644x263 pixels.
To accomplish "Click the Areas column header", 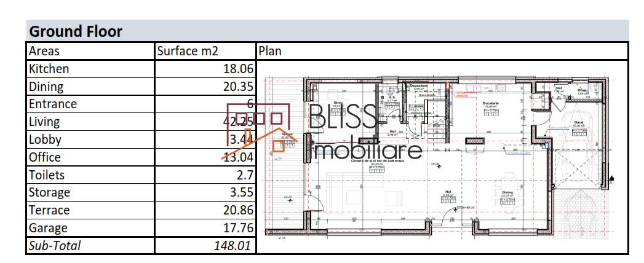I will [44, 51].
